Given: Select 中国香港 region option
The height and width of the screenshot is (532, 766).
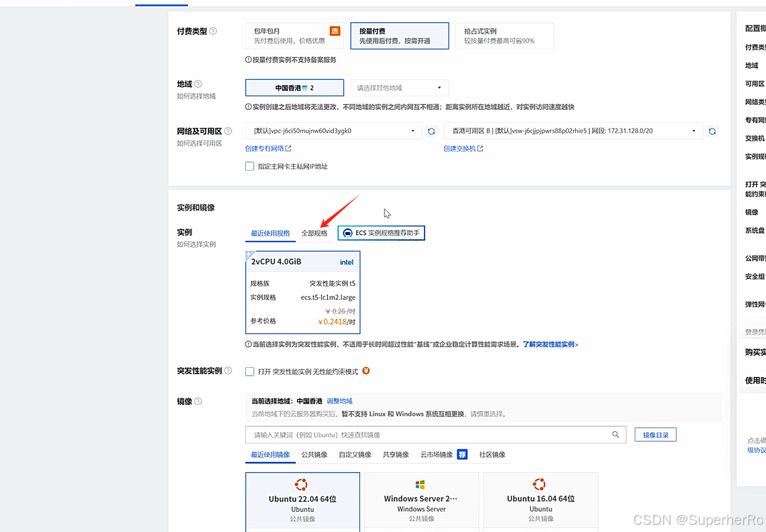Looking at the screenshot, I should coord(294,88).
